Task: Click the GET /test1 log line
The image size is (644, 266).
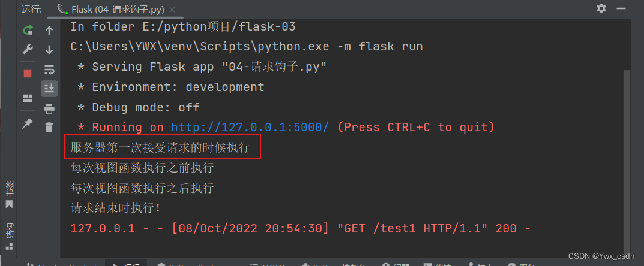Action: pos(300,228)
